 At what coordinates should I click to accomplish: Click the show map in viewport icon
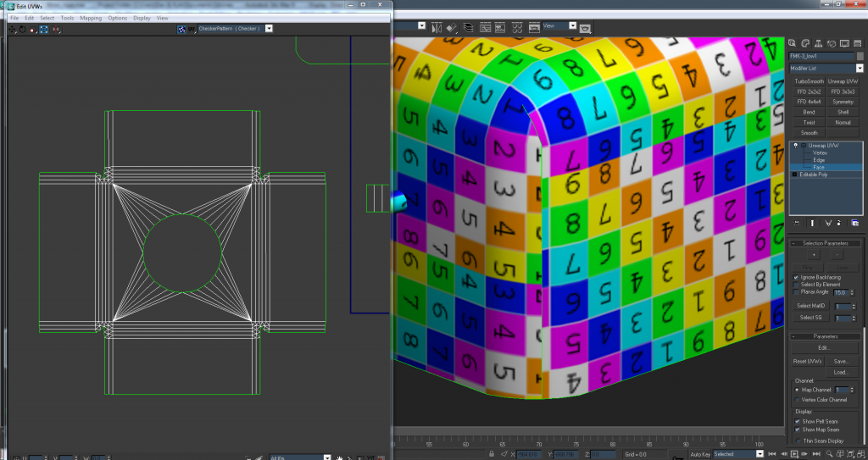(x=181, y=29)
